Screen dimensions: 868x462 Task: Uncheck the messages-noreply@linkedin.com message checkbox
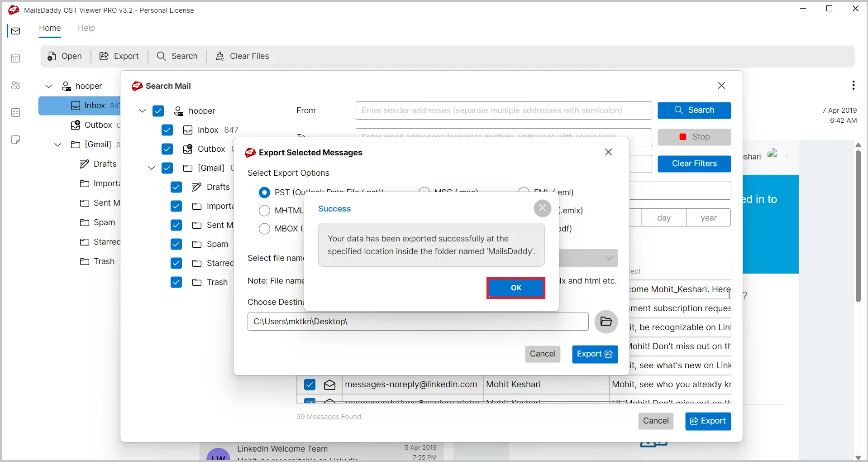(x=310, y=385)
